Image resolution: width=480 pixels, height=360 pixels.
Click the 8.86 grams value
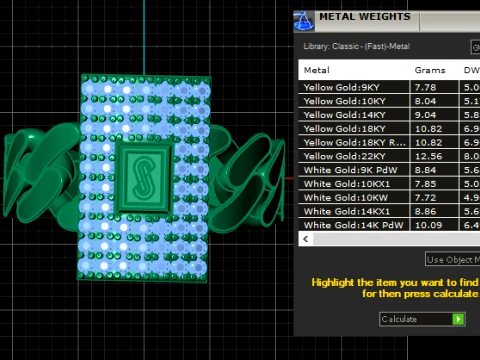(425, 211)
